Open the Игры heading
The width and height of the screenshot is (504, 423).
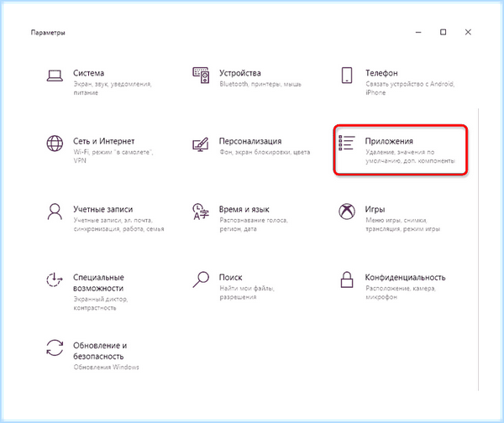pos(375,210)
